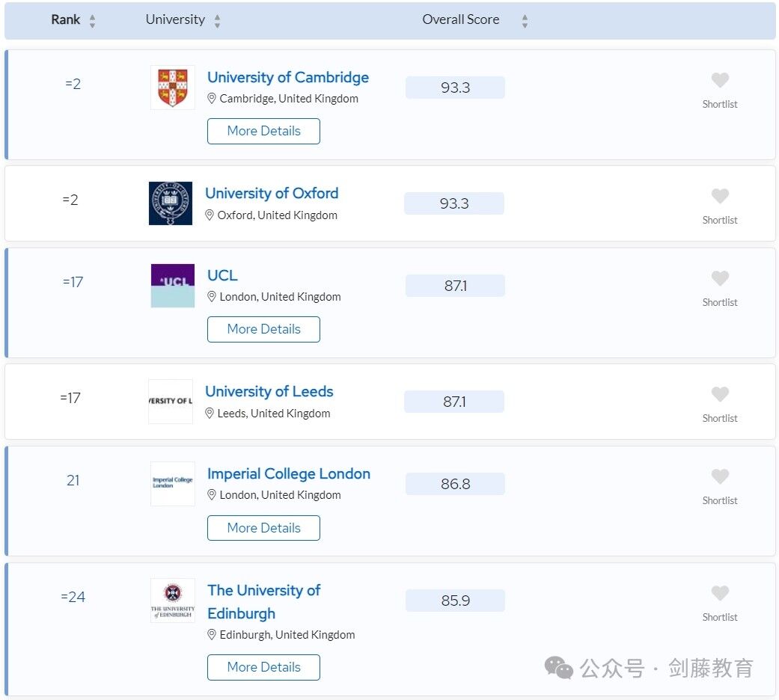Open the UCL university link
The height and width of the screenshot is (700, 779).
pos(222,275)
